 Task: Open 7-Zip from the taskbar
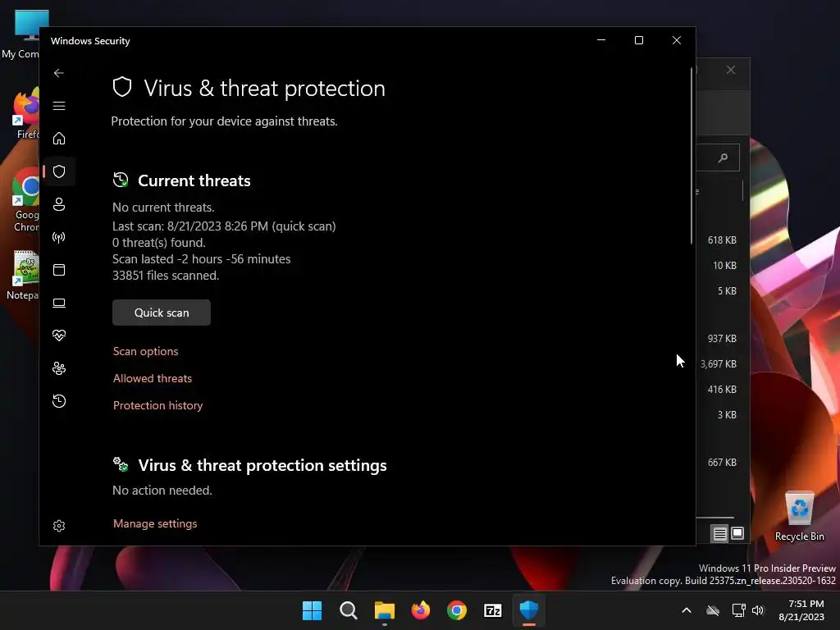coord(493,610)
